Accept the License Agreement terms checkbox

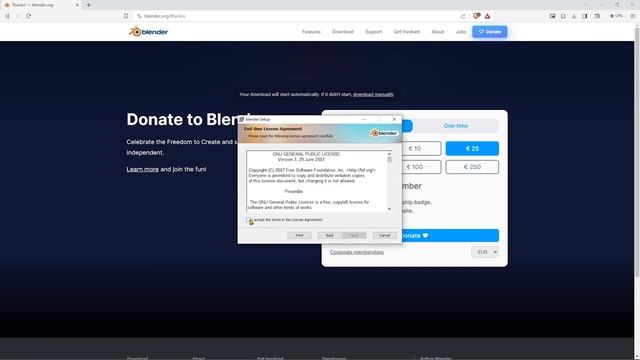tap(249, 220)
